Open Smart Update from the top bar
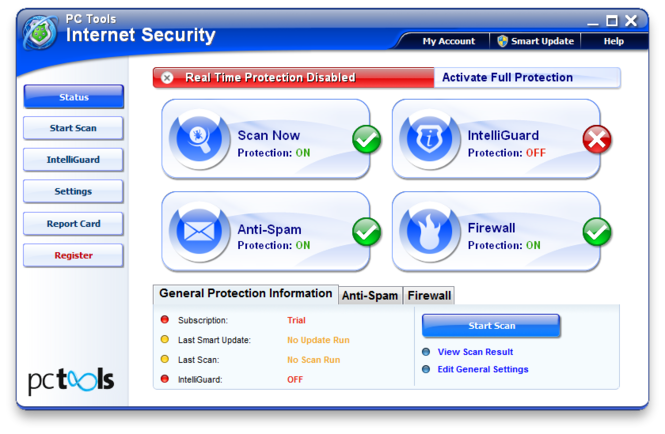665x434 pixels. [536, 41]
